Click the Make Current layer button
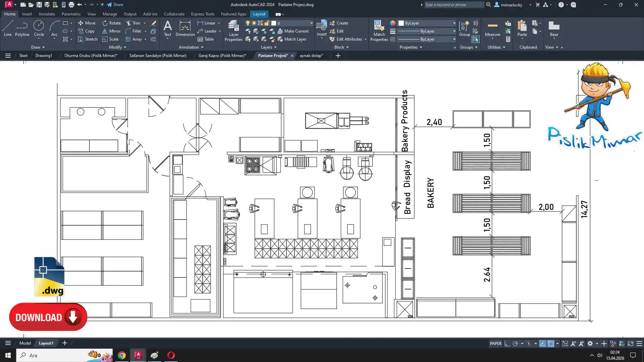This screenshot has width=644, height=362. 292,31
